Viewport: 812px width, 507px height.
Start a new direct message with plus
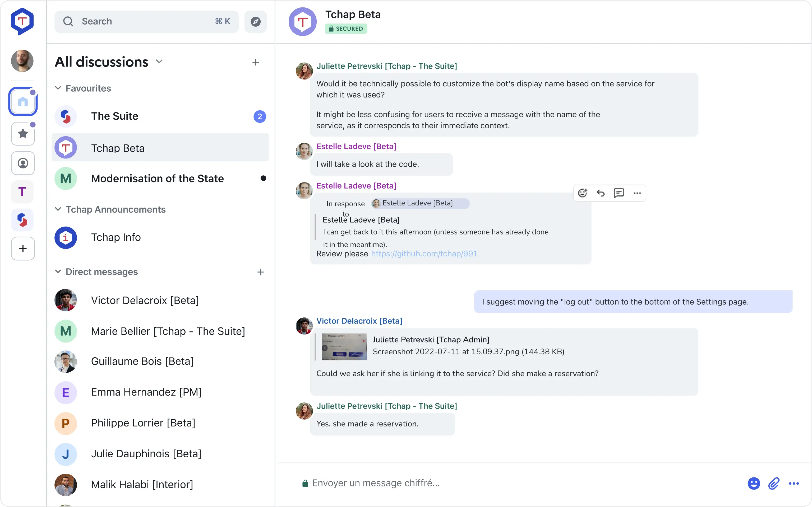[x=260, y=272]
